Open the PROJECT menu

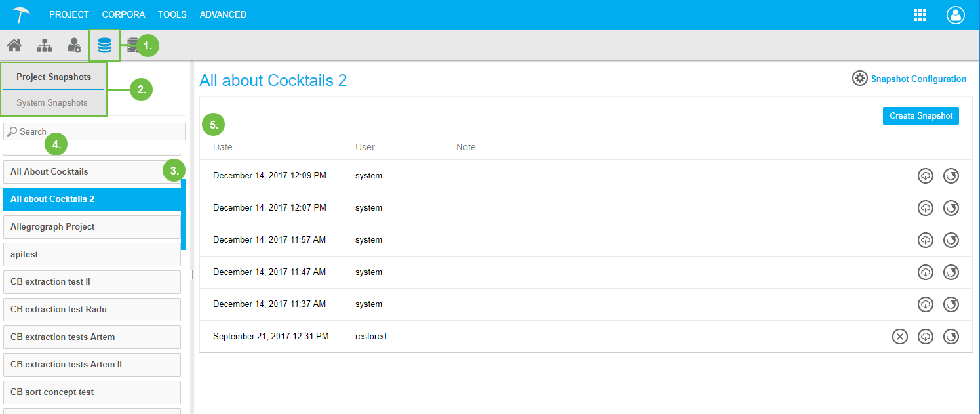(69, 14)
